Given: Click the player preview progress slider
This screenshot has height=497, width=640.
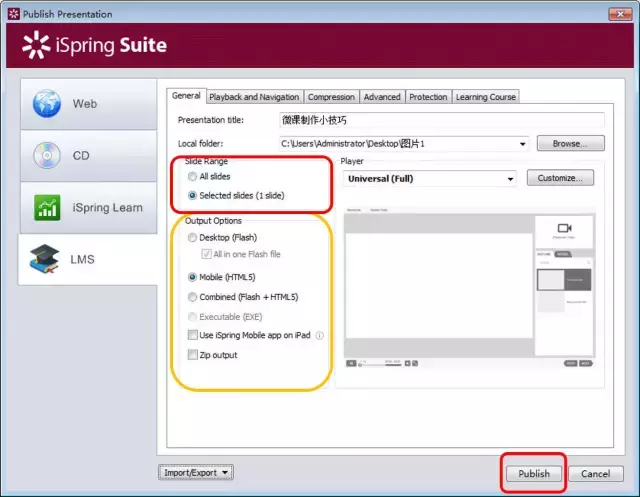Looking at the screenshot, I should 381,364.
